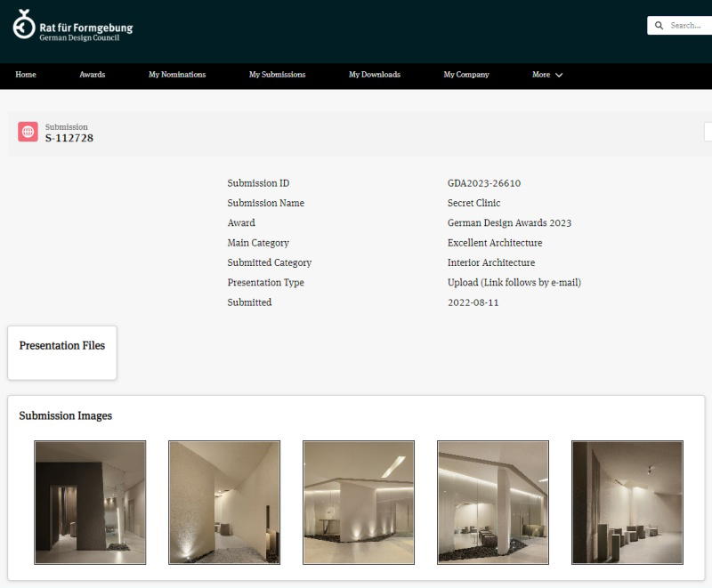The image size is (712, 588).
Task: Click the search magnifier icon
Action: (x=659, y=26)
